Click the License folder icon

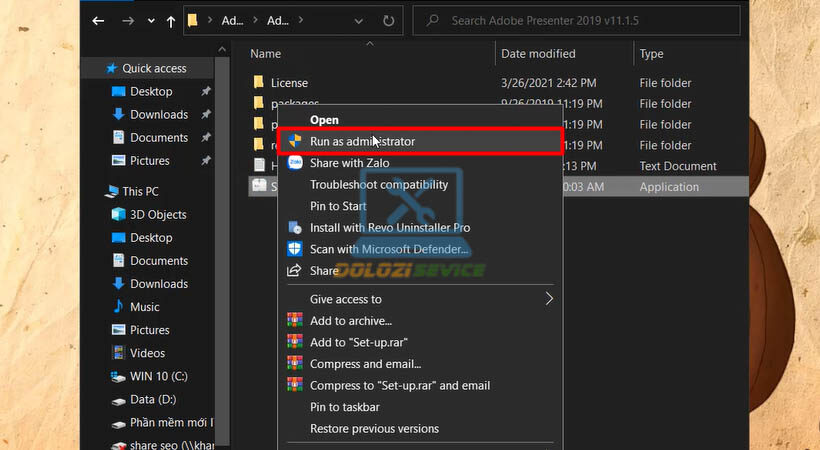click(x=258, y=83)
